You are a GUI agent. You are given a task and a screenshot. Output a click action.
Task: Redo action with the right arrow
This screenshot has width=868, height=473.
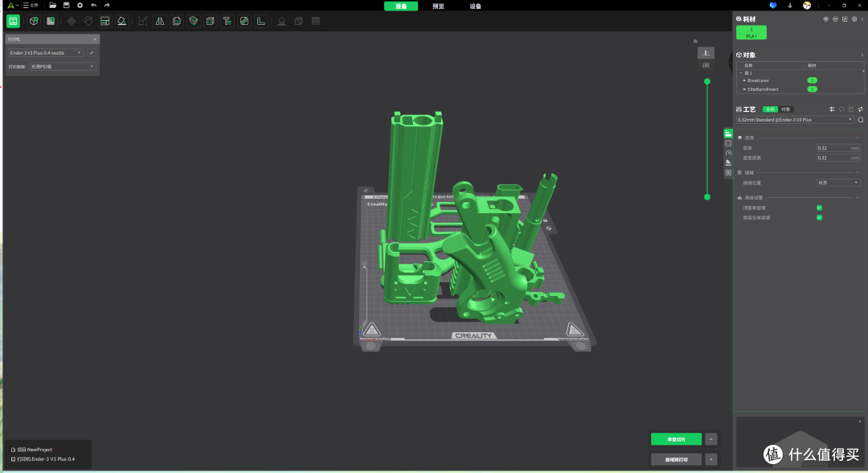point(107,6)
